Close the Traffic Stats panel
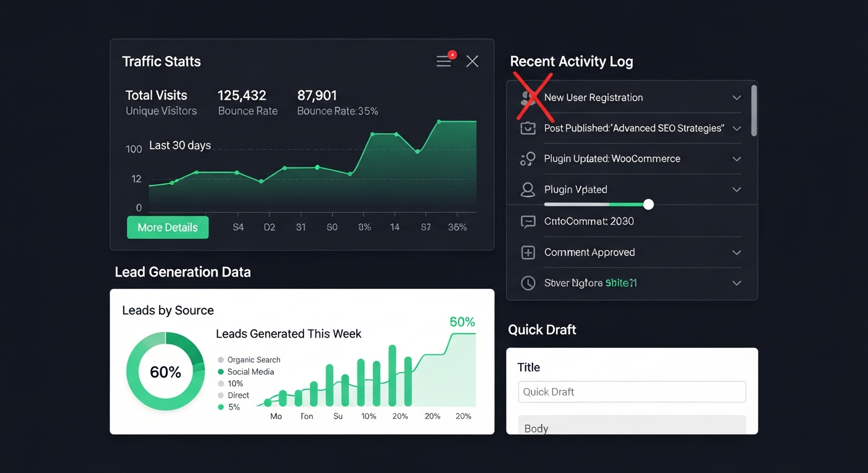The height and width of the screenshot is (473, 868). coord(472,61)
